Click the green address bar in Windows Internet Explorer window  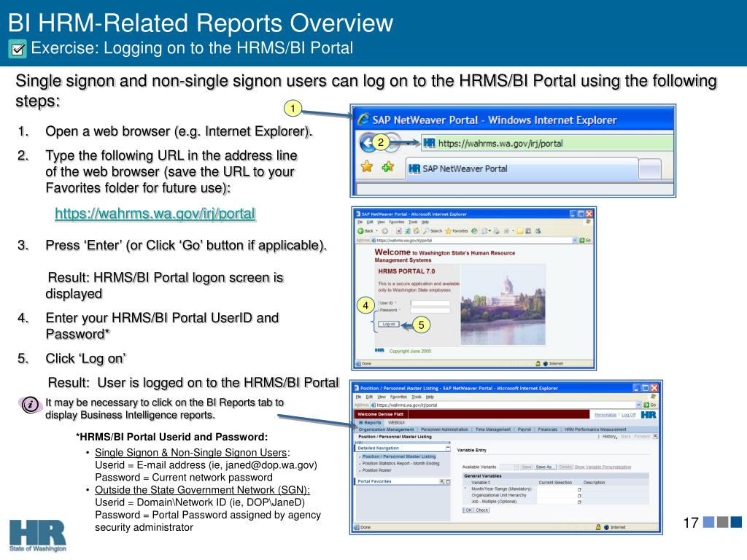coord(547,144)
